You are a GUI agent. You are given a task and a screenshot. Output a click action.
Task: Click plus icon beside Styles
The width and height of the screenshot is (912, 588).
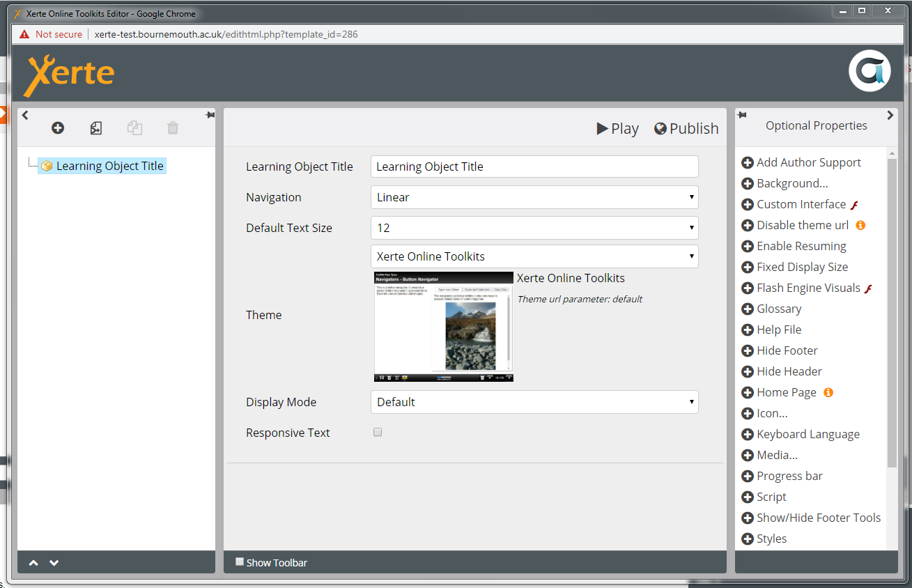[748, 539]
